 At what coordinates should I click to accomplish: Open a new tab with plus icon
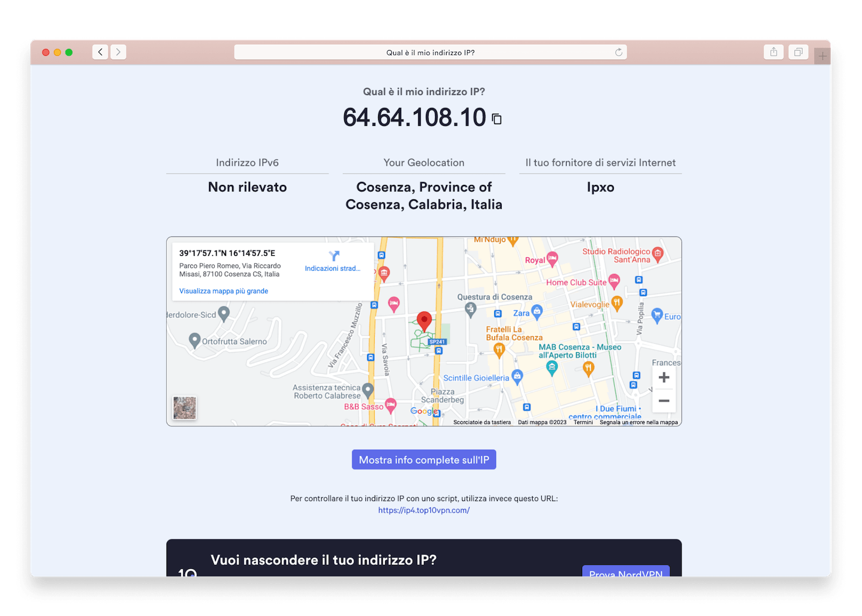(822, 56)
